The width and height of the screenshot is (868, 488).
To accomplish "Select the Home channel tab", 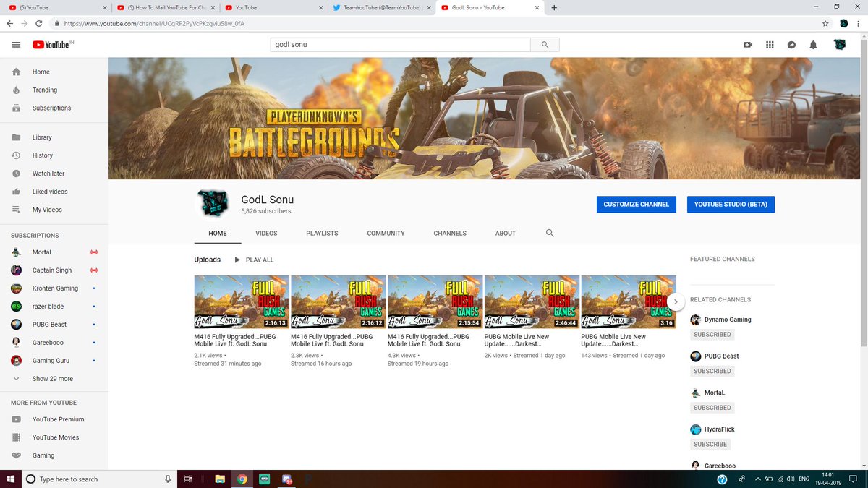I will [x=218, y=234].
